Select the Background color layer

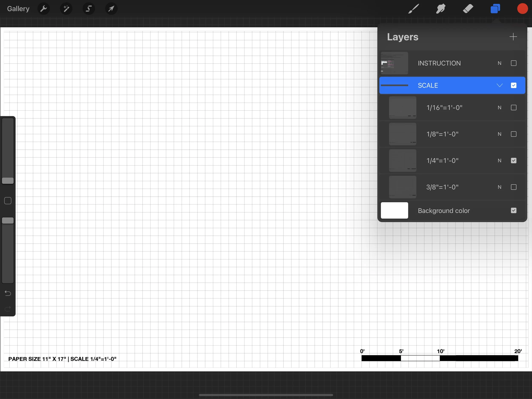(444, 211)
